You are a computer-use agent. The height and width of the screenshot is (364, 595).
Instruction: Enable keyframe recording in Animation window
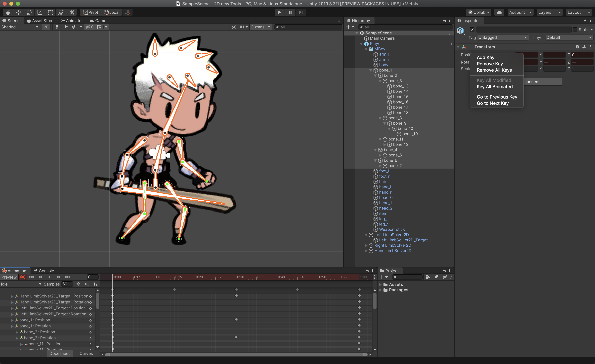point(23,277)
